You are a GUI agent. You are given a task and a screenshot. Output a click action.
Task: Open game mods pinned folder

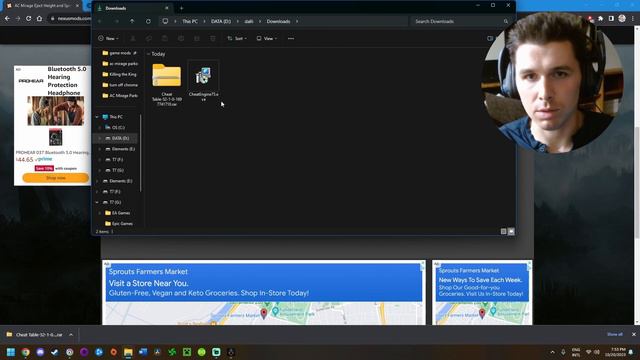coord(120,53)
